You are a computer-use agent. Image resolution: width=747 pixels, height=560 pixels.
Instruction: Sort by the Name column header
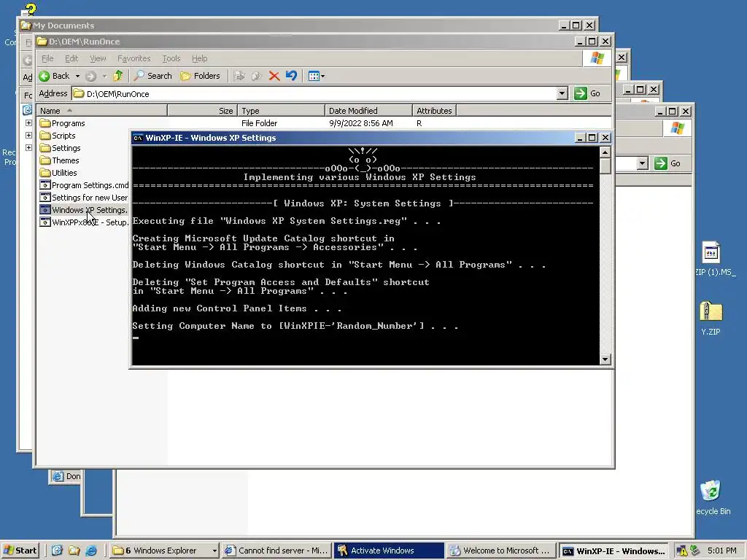[102, 111]
